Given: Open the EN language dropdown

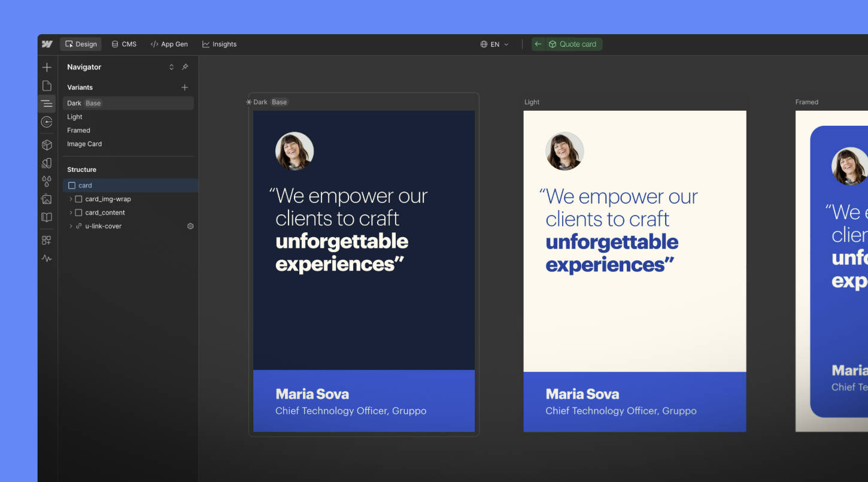Looking at the screenshot, I should 494,44.
